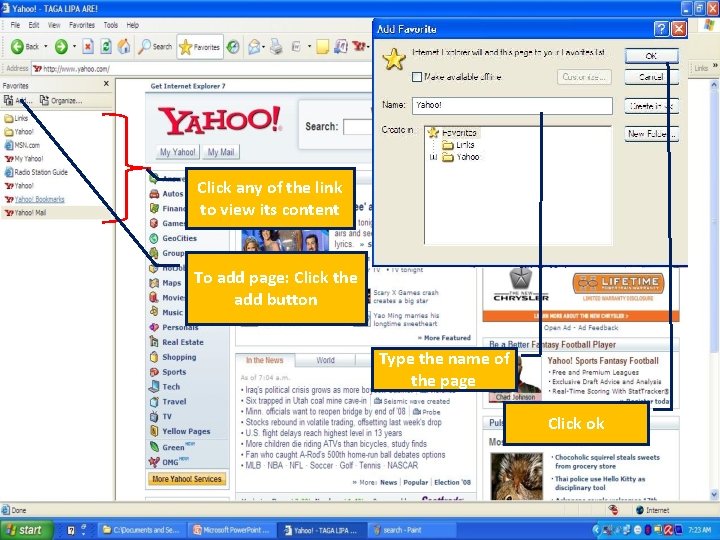Toggle the Favorites star toolbar button
The height and width of the screenshot is (540, 720).
click(x=200, y=47)
